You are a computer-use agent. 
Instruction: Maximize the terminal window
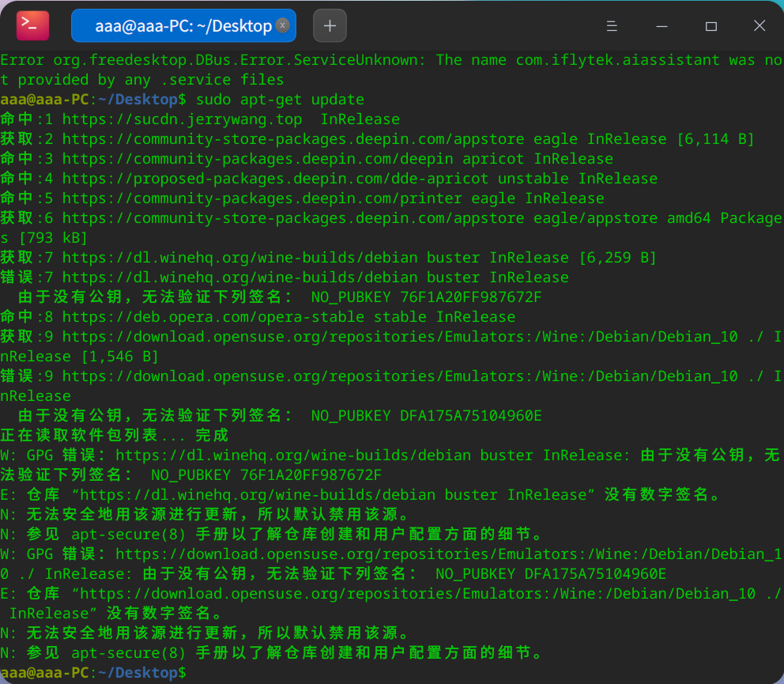[x=711, y=26]
